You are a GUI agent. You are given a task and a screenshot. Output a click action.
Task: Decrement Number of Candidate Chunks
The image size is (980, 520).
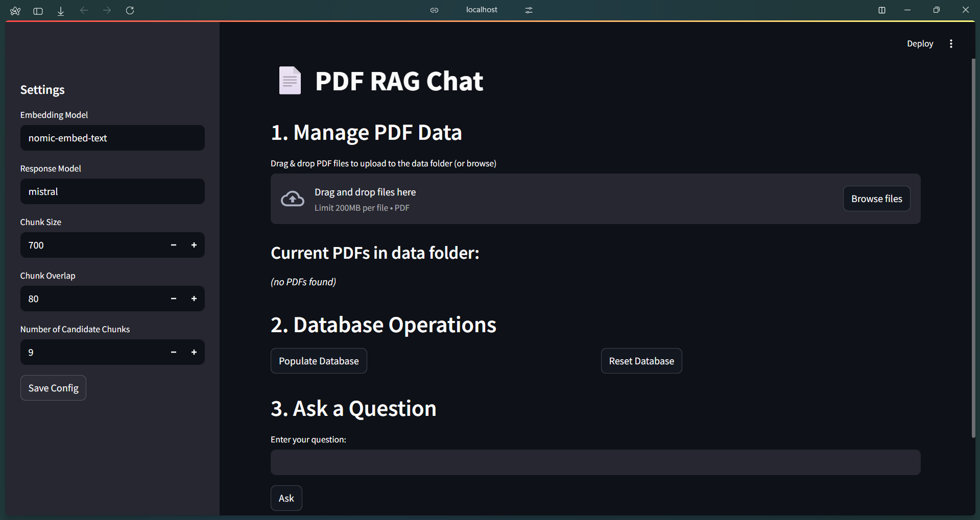click(x=174, y=353)
